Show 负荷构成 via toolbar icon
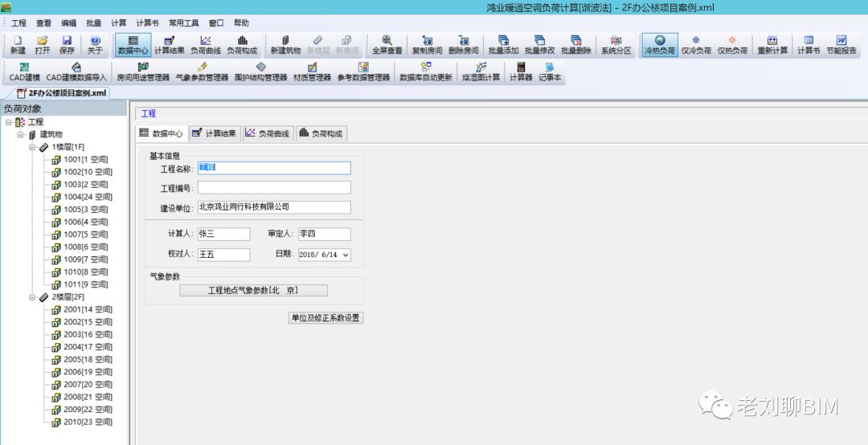The height and width of the screenshot is (445, 868). [243, 45]
